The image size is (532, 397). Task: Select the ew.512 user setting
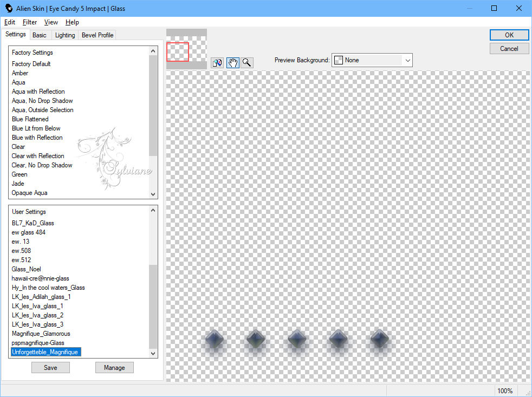coord(21,259)
